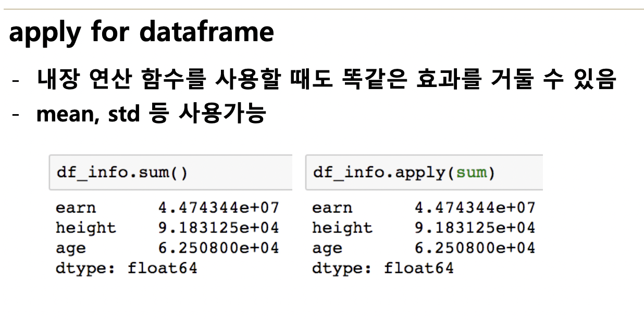The width and height of the screenshot is (644, 320).
Task: Click 4.474344e+07 in the df_info.sum() output
Action: coord(219,208)
